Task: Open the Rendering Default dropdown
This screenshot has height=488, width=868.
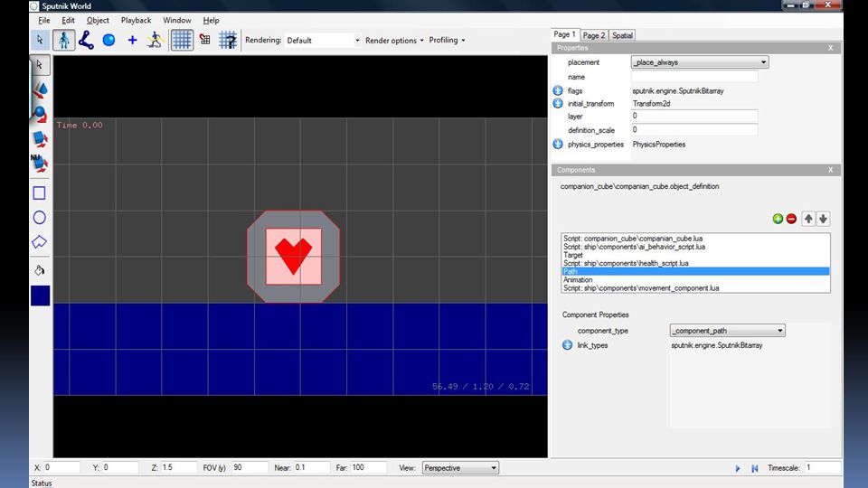Action: (322, 41)
